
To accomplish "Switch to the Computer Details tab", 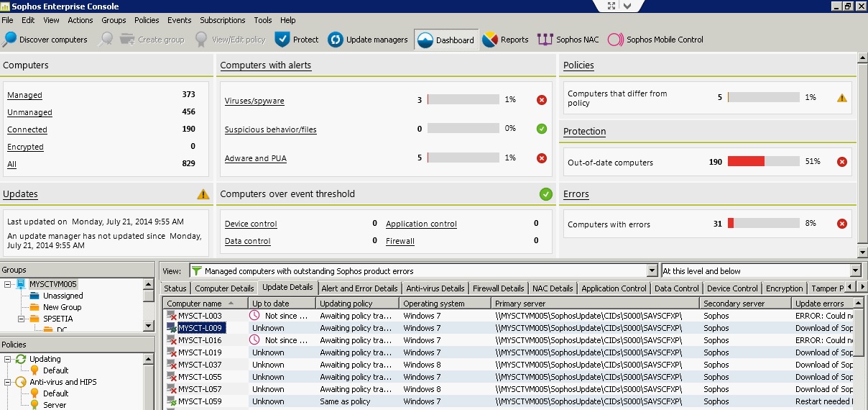I will [x=223, y=288].
